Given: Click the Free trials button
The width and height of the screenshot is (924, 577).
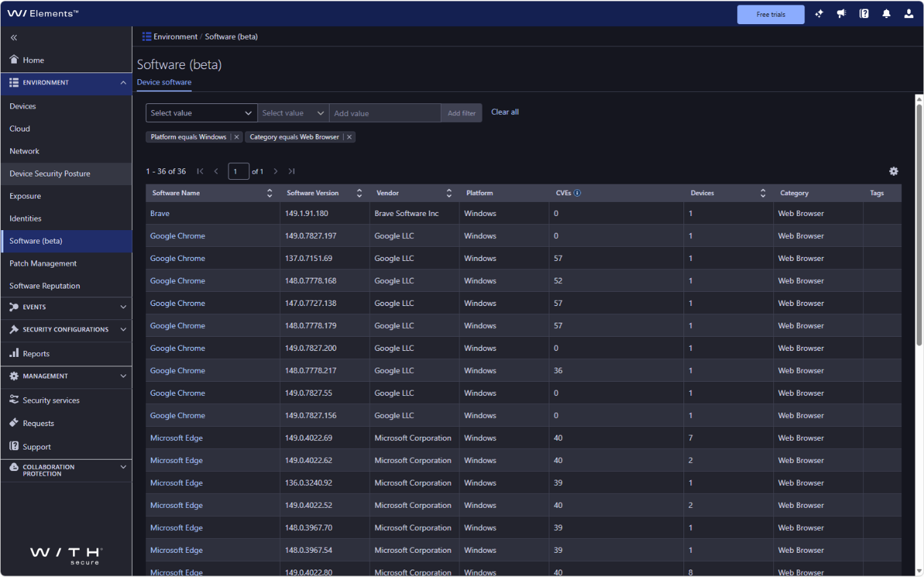Looking at the screenshot, I should [770, 15].
